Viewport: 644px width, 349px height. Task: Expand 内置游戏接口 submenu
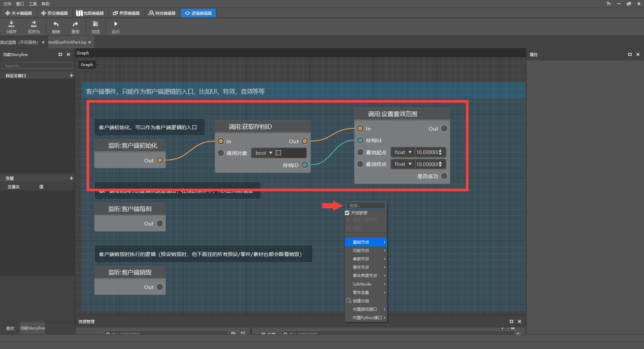coord(366,309)
